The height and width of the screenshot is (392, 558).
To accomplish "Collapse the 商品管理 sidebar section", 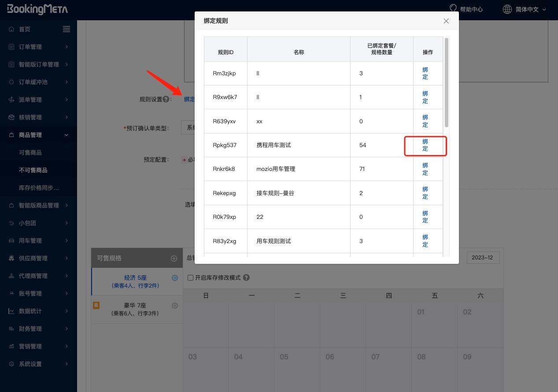I will pos(39,135).
